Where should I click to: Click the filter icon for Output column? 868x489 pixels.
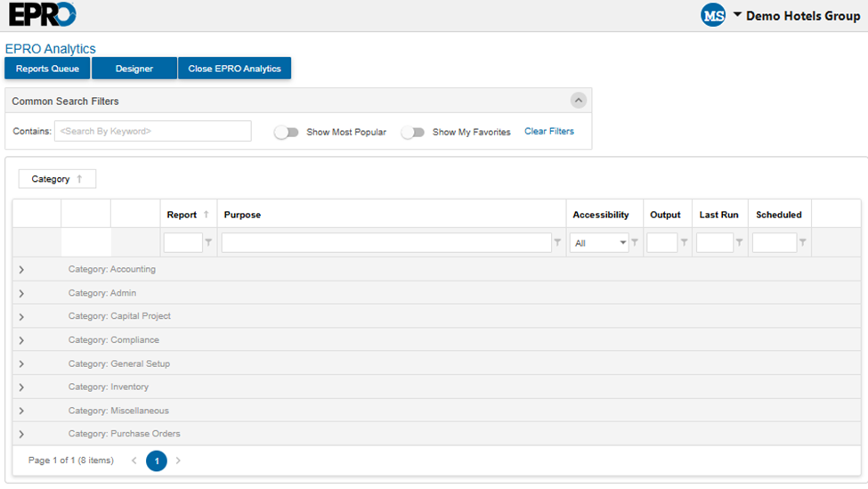[x=684, y=242]
